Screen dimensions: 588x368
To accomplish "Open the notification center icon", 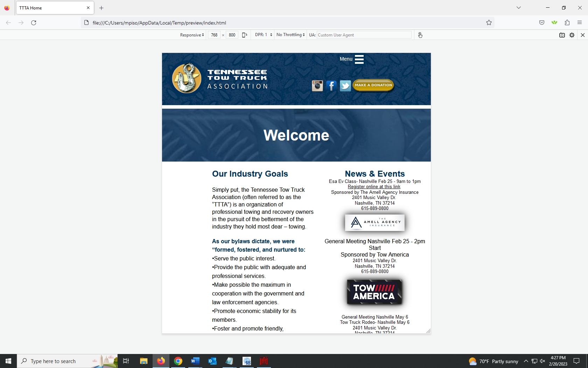I will point(576,361).
